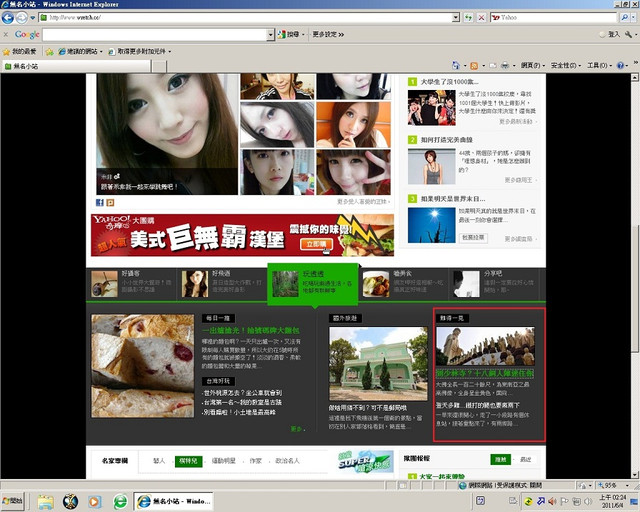Click the browser Forward arrow button
Screen dimensions: 640x512
tap(22, 18)
